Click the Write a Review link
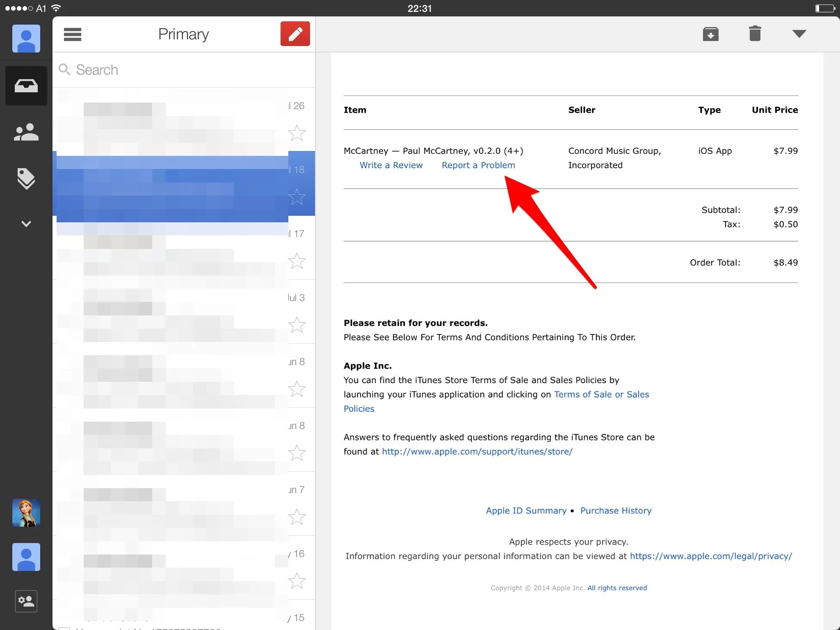Screen dimensions: 840x630 [x=391, y=165]
